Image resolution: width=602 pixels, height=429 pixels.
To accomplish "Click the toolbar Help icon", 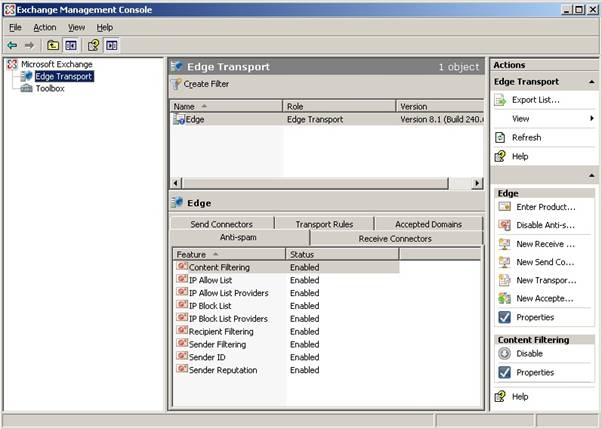I will [x=93, y=46].
